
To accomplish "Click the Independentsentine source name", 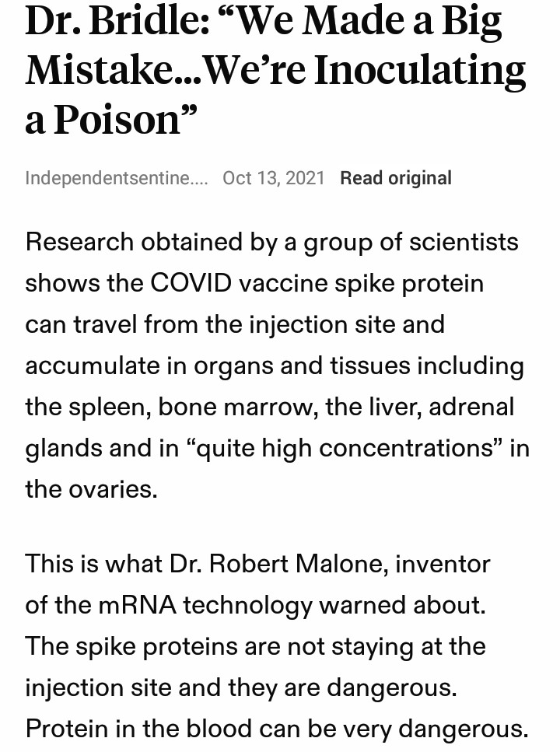I will tap(116, 178).
